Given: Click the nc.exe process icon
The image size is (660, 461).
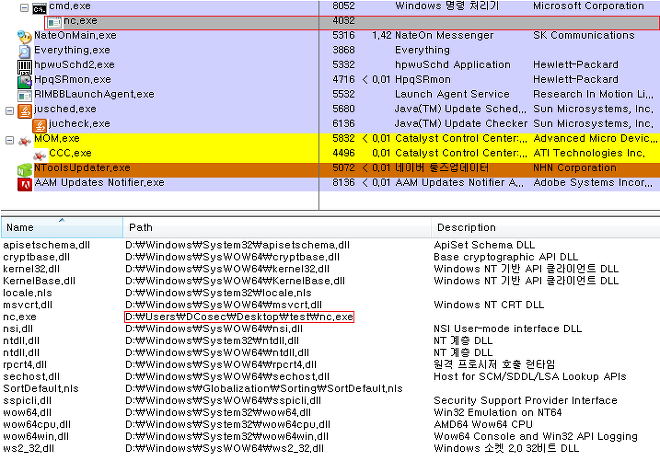Looking at the screenshot, I should 54,22.
